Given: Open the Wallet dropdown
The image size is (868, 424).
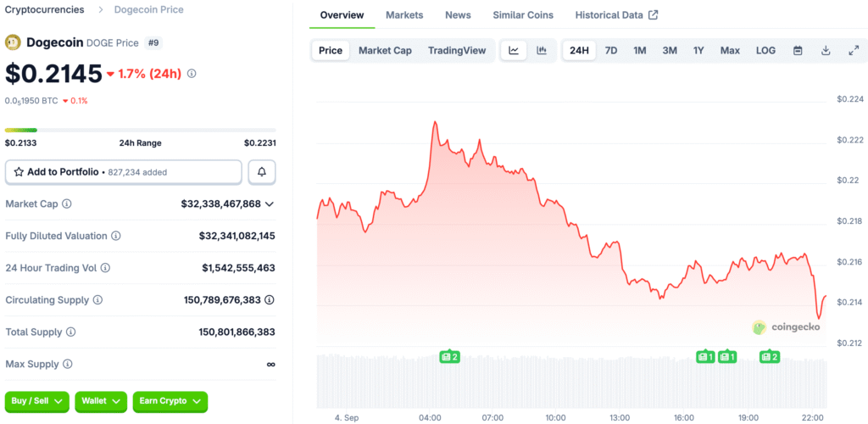Looking at the screenshot, I should click(x=101, y=401).
